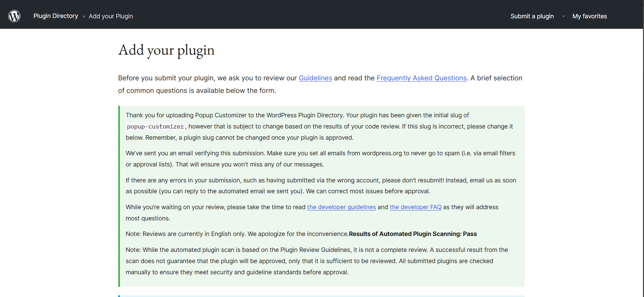Click Add your Plugin breadcrumb
The width and height of the screenshot is (644, 297).
[x=111, y=16]
